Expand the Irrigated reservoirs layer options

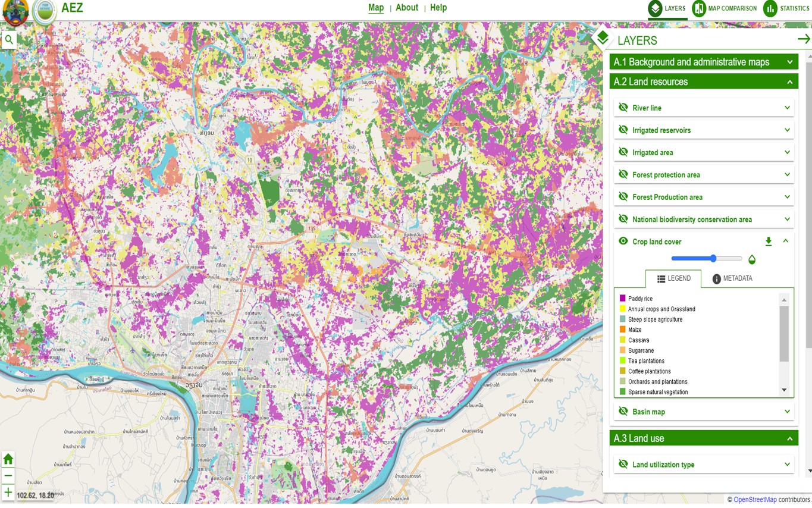787,130
